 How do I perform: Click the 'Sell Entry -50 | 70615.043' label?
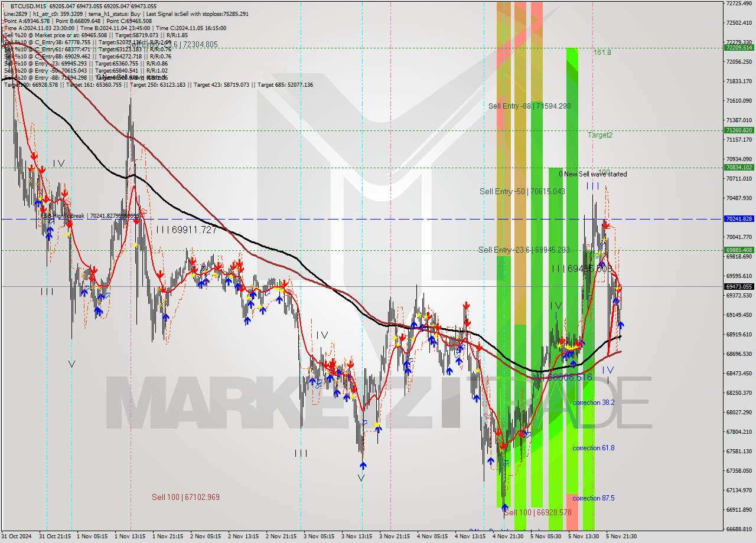coord(522,191)
